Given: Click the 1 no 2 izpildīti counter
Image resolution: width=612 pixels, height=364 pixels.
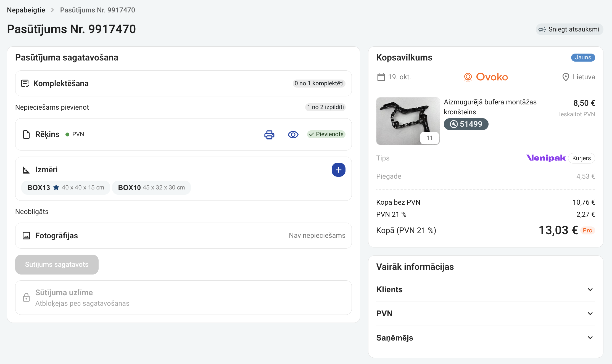Looking at the screenshot, I should click(325, 107).
